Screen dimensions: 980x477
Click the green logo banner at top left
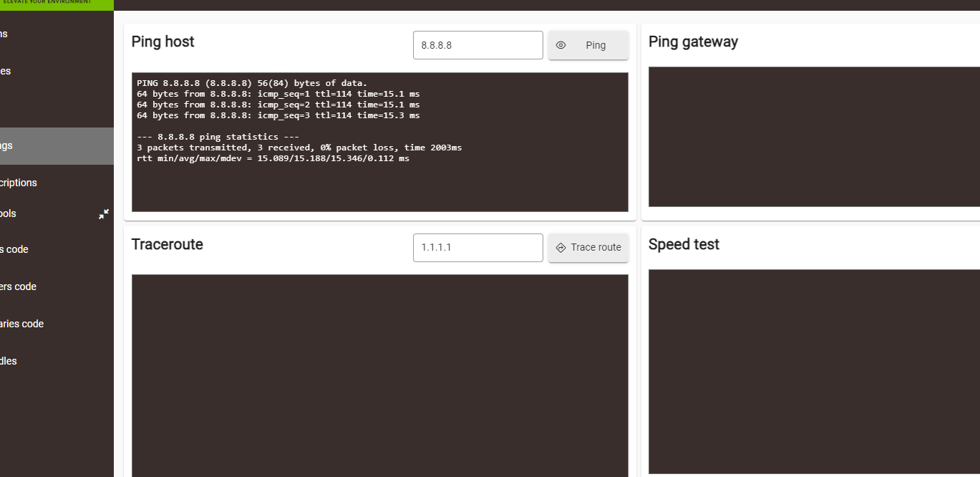point(57,5)
